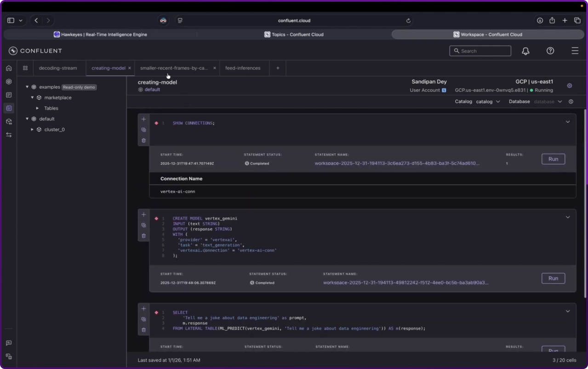Switch to Topics - Confluent Cloud browser tab
Viewport: 588px width, 369px height.
(294, 34)
